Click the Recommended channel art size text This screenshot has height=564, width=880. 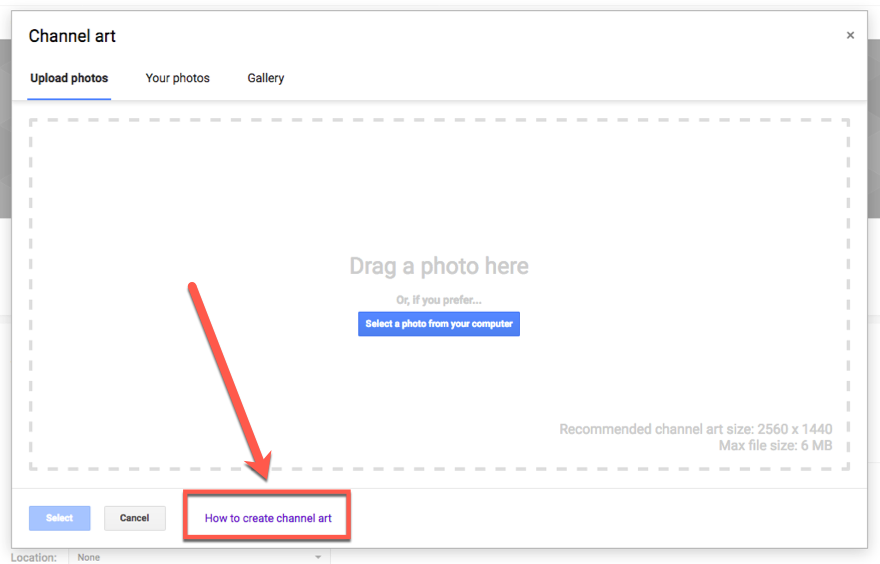[x=695, y=429]
